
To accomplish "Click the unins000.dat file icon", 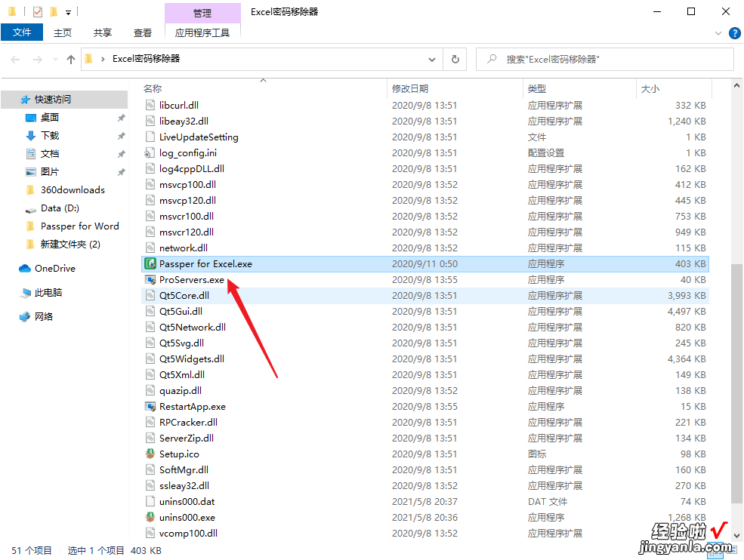I will [150, 501].
